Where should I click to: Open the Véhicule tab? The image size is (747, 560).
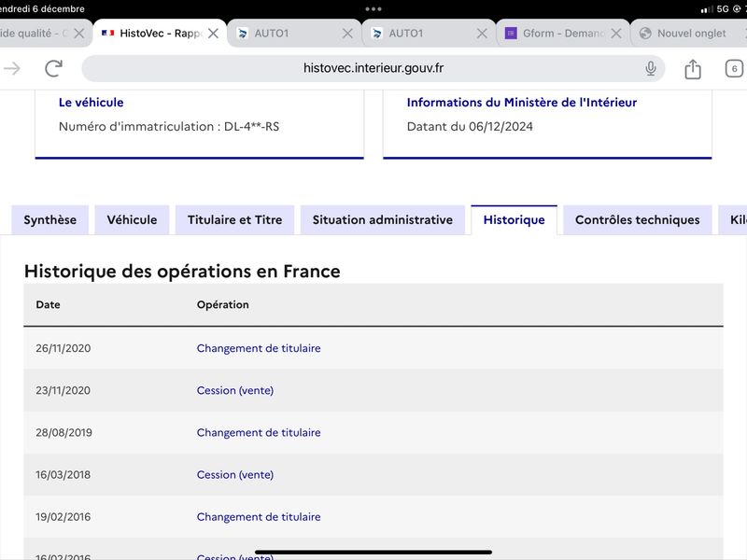(132, 220)
